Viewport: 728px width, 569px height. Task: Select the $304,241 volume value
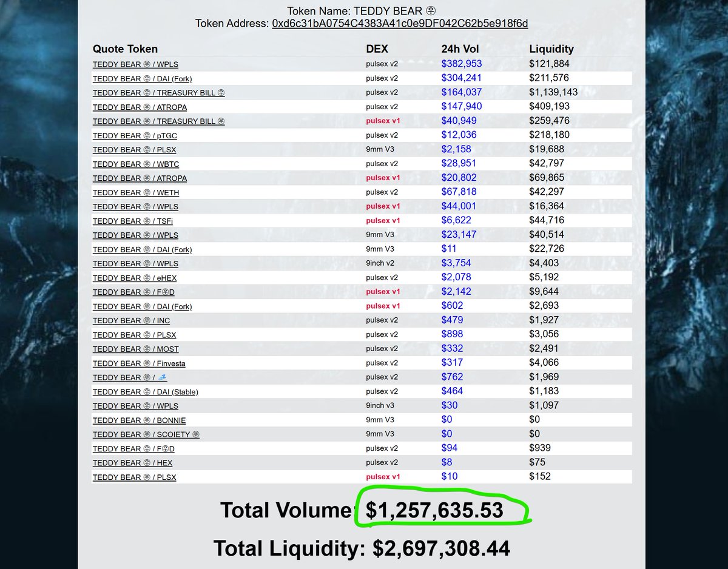462,78
